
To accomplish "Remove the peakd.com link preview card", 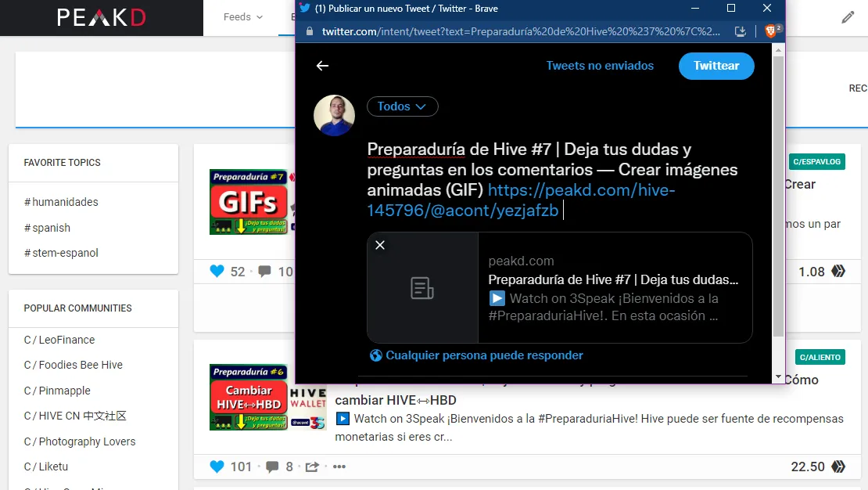I will 380,245.
